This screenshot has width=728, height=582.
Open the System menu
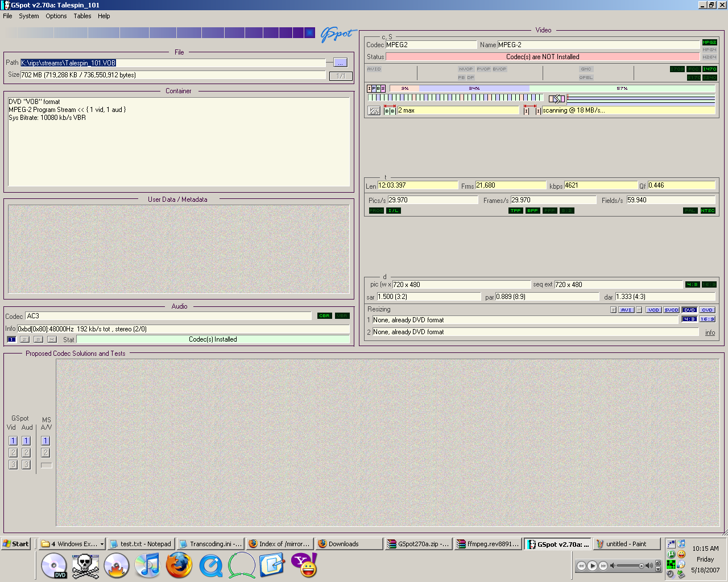pyautogui.click(x=29, y=16)
